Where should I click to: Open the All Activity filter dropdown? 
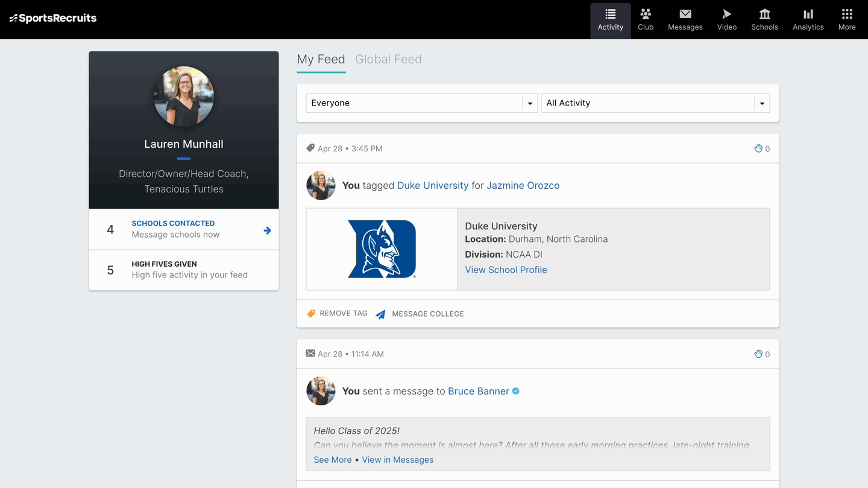click(655, 103)
